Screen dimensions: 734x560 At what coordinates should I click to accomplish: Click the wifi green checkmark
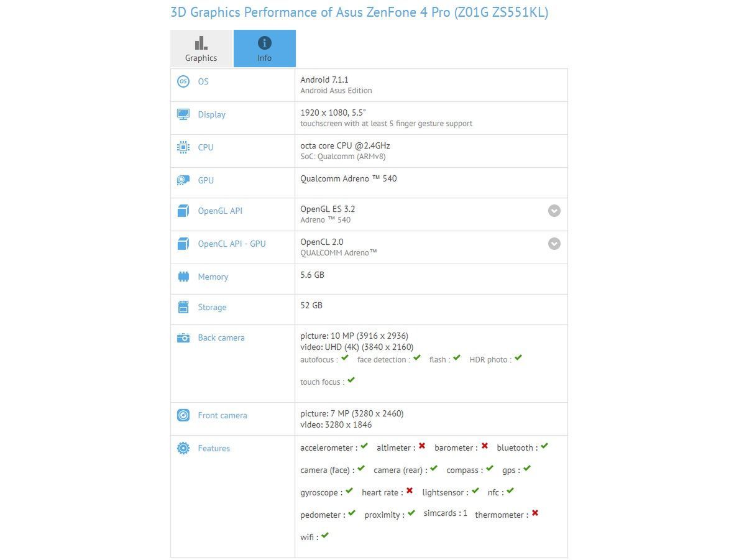tap(325, 535)
